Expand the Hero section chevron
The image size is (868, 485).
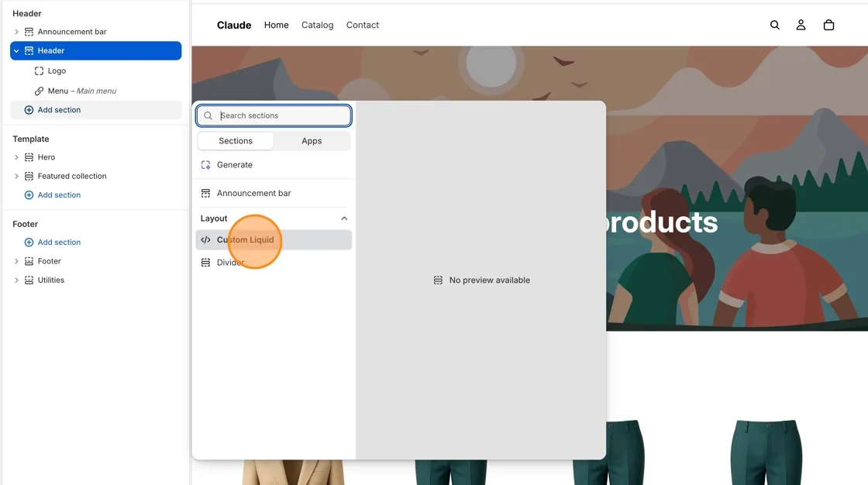point(16,157)
